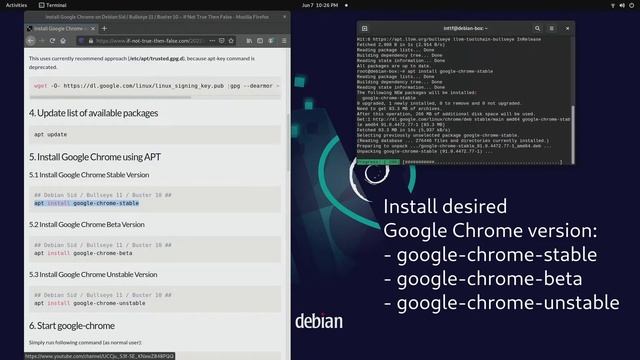Click heading 5.1 Install Google Chrome Stable Version
Viewport: 640px width, 360px height.
tap(89, 175)
